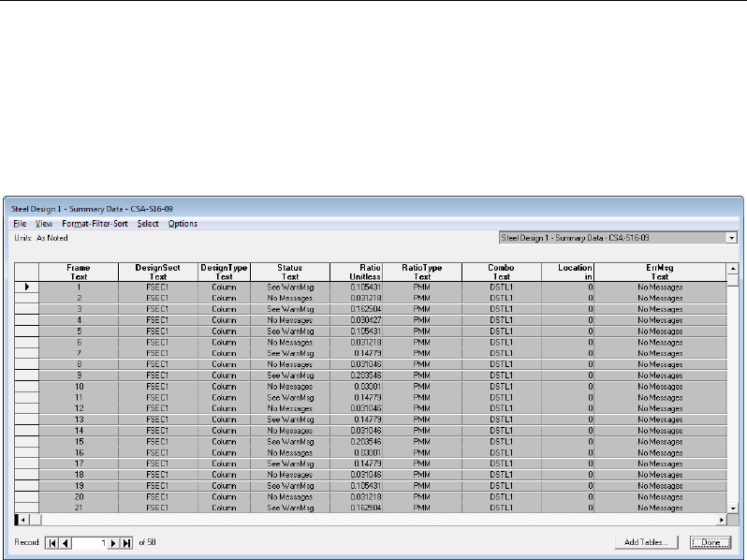This screenshot has width=747, height=560.
Task: Click the DesignSect column header
Action: click(158, 273)
